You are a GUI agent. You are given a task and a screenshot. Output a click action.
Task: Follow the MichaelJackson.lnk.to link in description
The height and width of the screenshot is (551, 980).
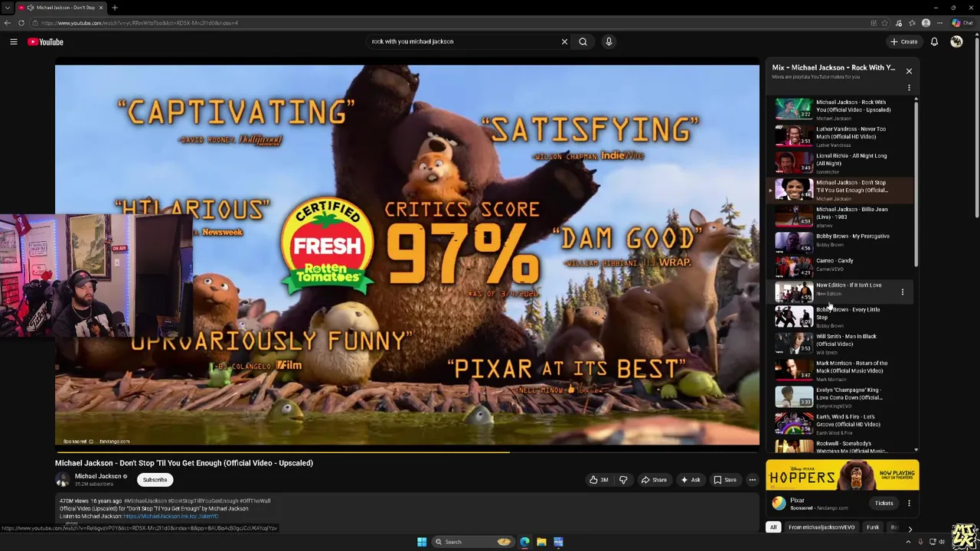click(171, 516)
